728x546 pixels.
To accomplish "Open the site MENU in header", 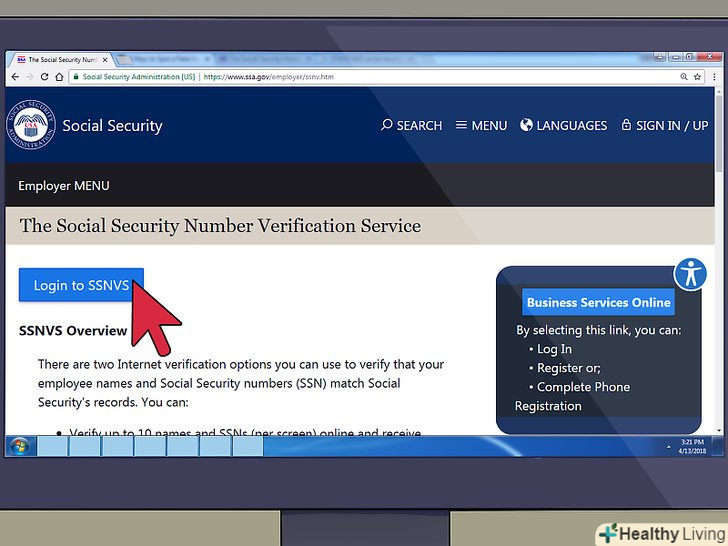I will coord(481,125).
